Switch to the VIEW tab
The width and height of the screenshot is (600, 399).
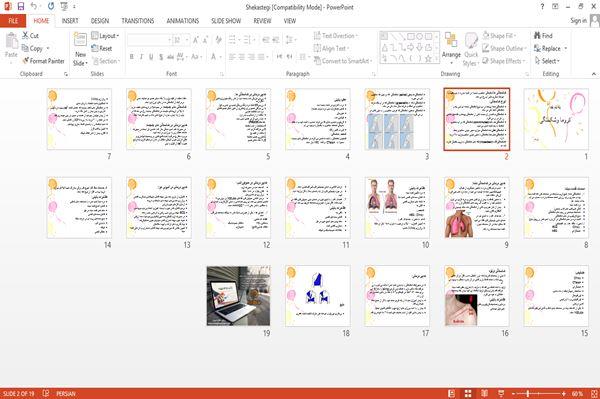point(290,21)
